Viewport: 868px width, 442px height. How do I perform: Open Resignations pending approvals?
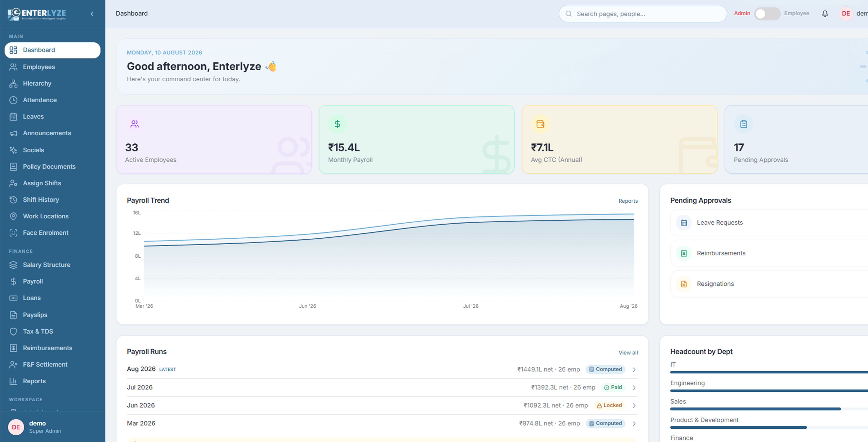(x=769, y=284)
